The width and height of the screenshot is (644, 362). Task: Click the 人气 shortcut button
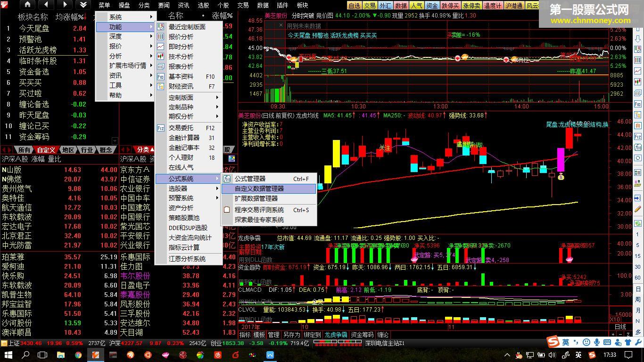[x=416, y=6]
